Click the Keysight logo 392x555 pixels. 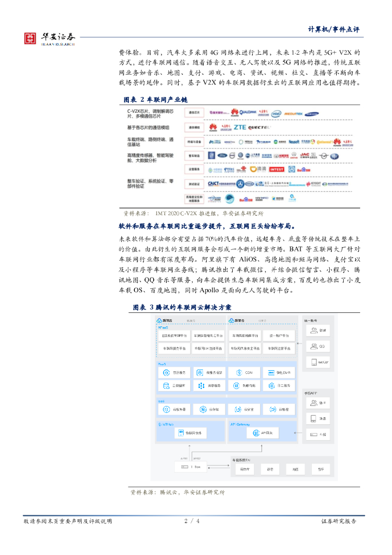pyautogui.click(x=313, y=184)
